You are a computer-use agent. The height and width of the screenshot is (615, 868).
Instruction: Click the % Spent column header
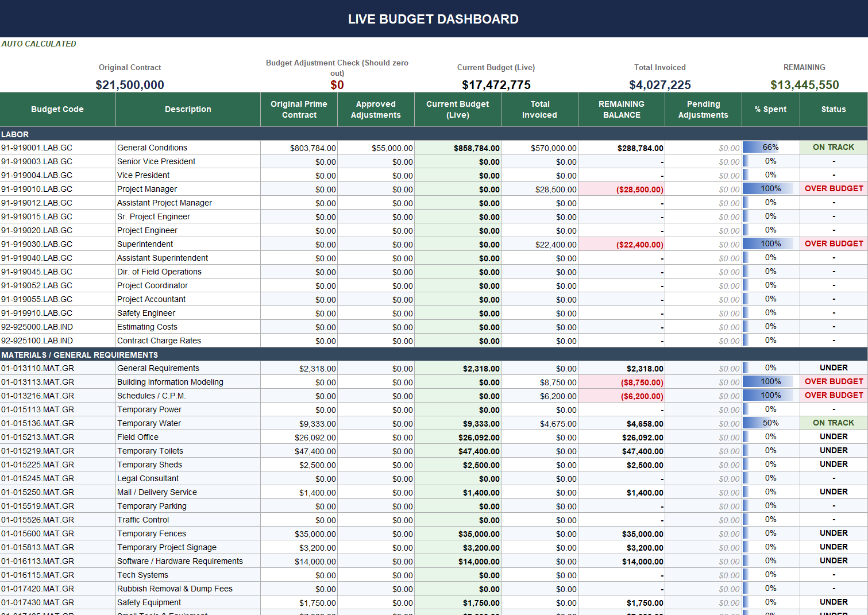click(x=770, y=109)
